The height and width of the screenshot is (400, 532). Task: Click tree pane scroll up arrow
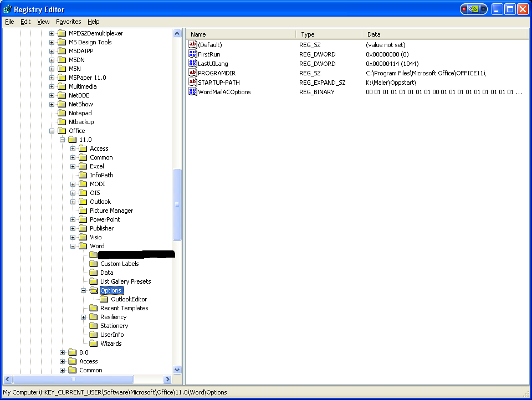(x=177, y=33)
